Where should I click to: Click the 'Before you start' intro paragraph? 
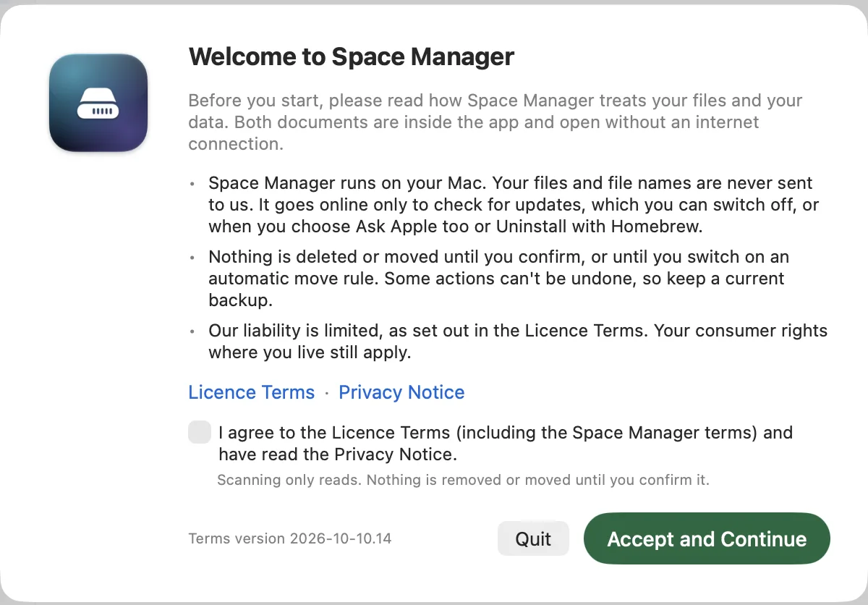[495, 122]
